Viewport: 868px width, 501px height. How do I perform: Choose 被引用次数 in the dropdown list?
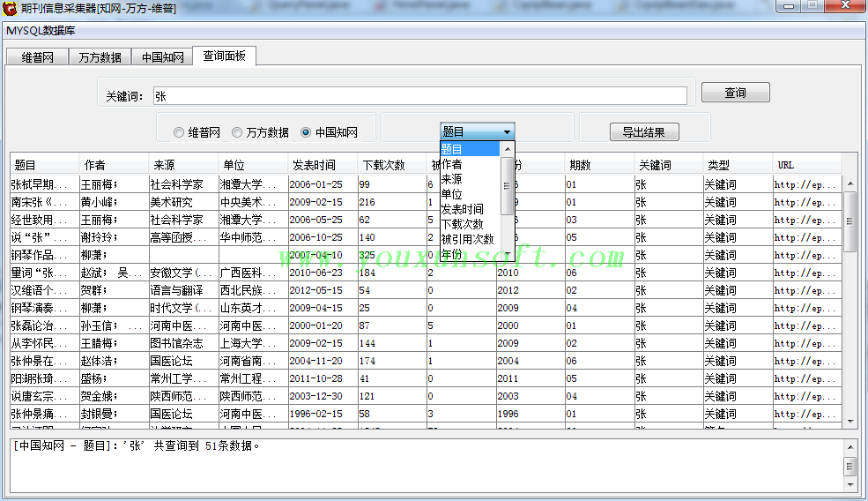click(x=470, y=239)
